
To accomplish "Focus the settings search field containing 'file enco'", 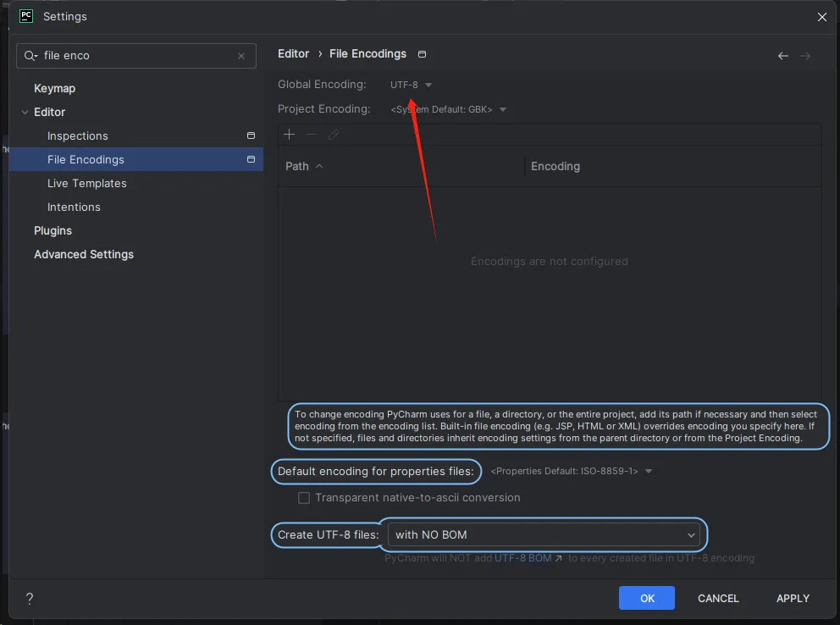I will tap(136, 56).
